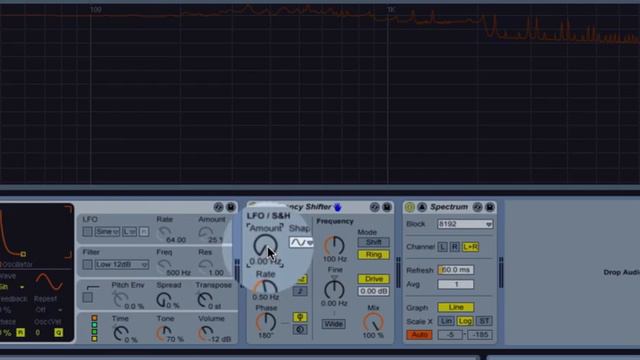Image resolution: width=640 pixels, height=360 pixels.
Task: Select Ring mode in Frequency Shifter
Action: point(373,255)
